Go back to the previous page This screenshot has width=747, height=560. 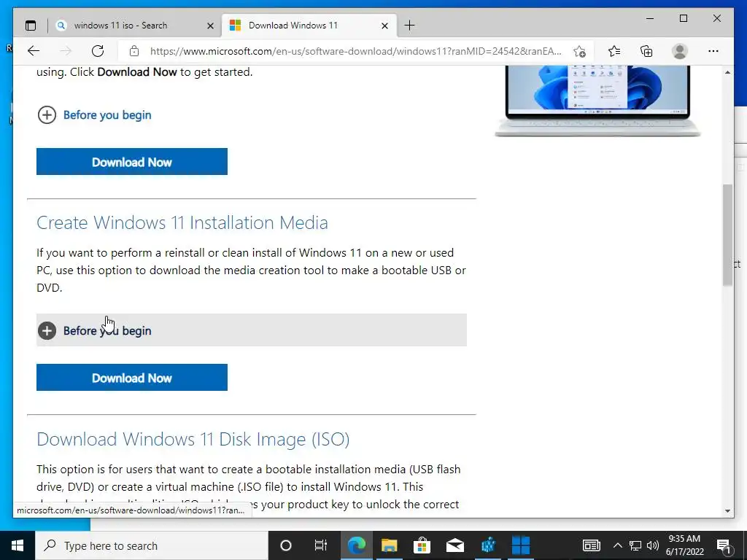[34, 51]
